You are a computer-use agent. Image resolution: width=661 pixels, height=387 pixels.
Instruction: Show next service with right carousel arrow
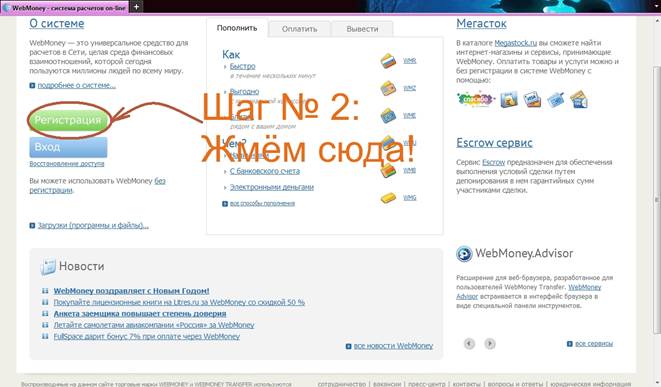(490, 344)
